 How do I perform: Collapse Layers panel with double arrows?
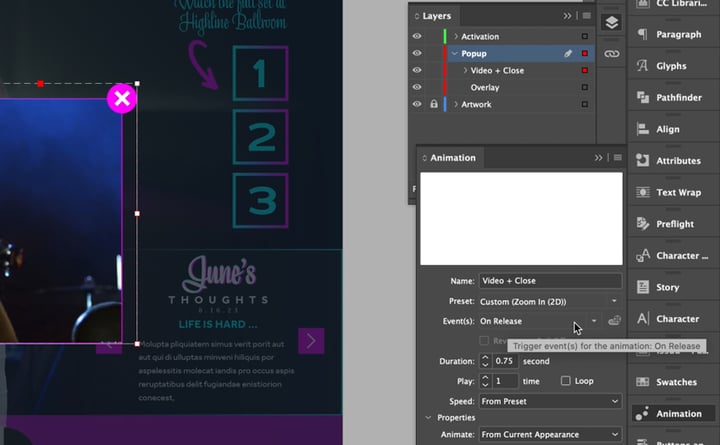[x=568, y=16]
